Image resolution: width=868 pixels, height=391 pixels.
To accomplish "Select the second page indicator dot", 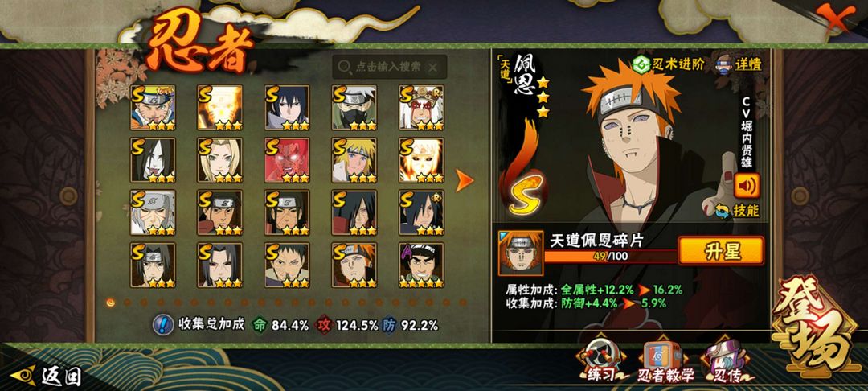I will point(127,303).
